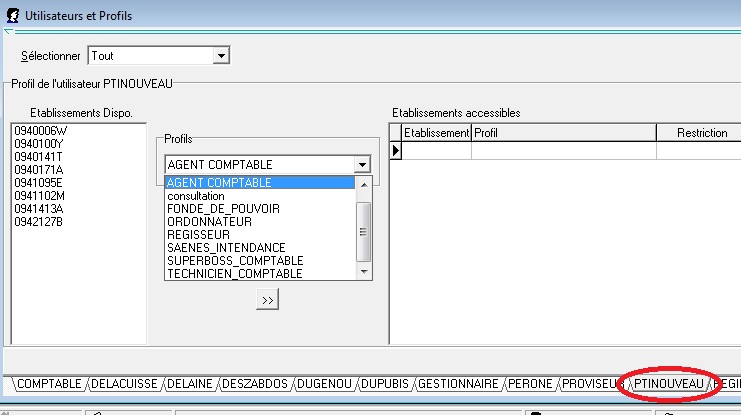Open the DESZABDOS user tab

click(255, 384)
